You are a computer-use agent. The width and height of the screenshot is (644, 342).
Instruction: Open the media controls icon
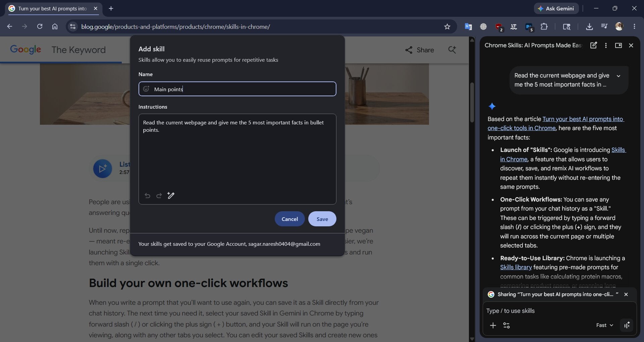tap(604, 26)
